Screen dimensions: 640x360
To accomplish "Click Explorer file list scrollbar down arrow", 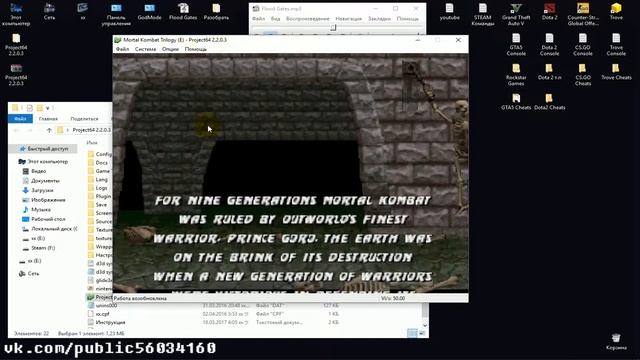I will point(425,325).
